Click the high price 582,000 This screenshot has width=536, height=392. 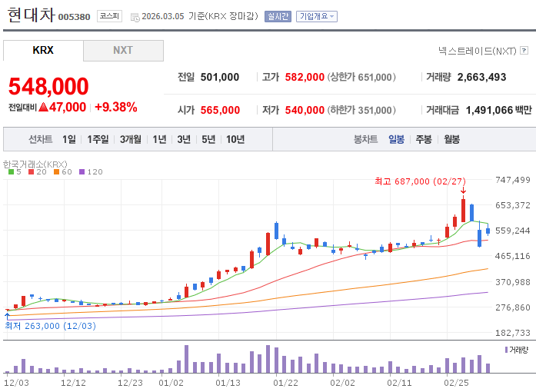coord(305,77)
